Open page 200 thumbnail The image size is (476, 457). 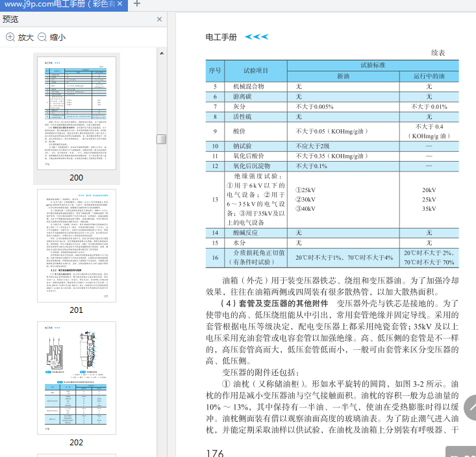[x=77, y=113]
